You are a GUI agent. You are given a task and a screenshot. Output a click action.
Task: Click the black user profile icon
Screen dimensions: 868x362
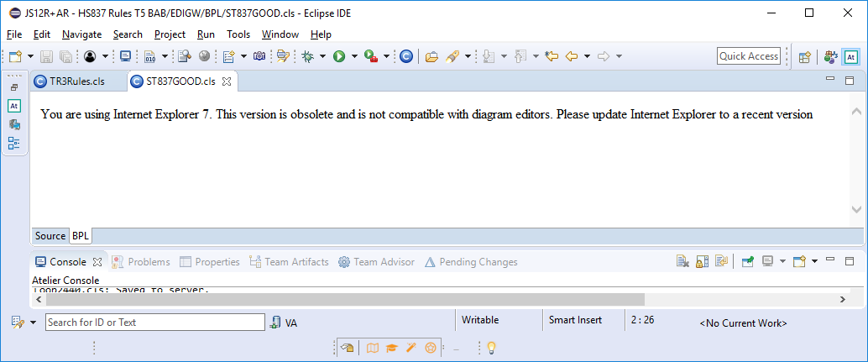[x=90, y=56]
